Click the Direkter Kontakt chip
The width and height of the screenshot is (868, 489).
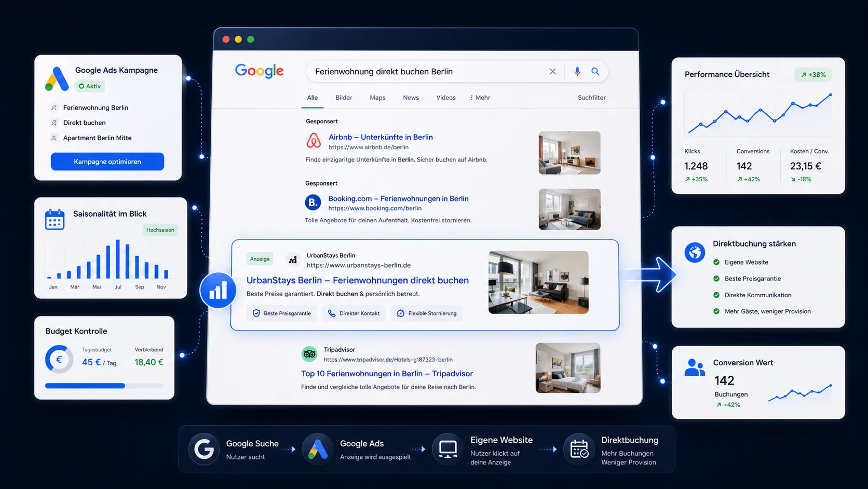click(354, 313)
